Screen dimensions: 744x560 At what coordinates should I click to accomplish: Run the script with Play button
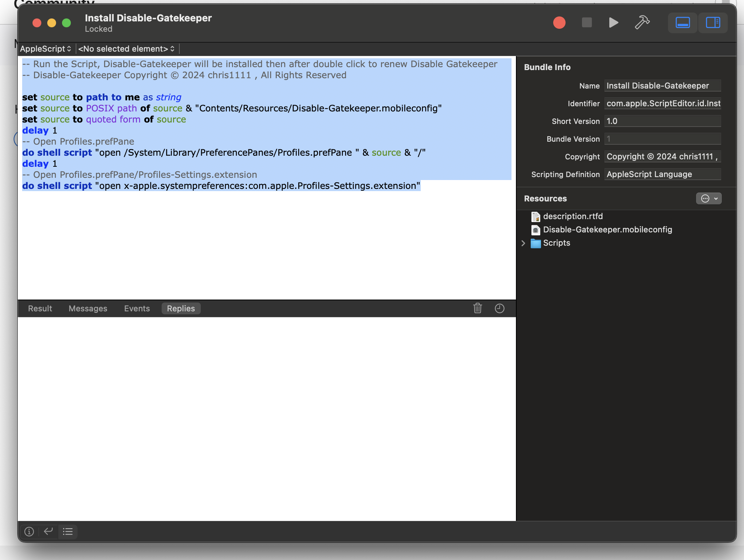coord(613,23)
